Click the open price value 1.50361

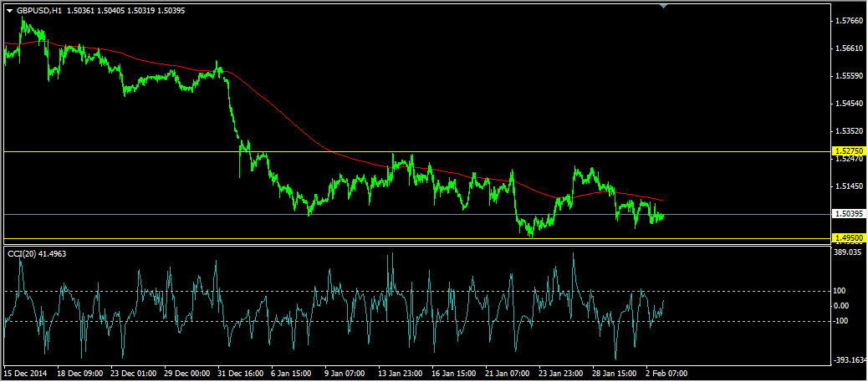(79, 10)
